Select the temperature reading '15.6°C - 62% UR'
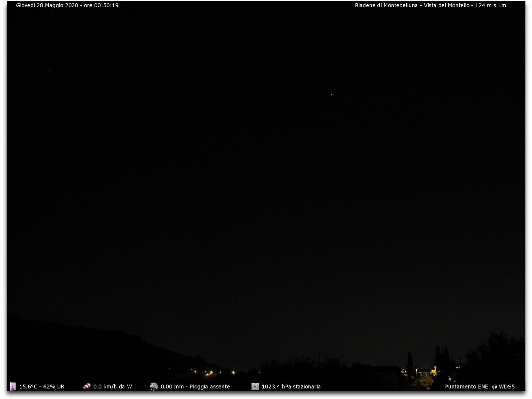This screenshot has width=532, height=399. 42,387
